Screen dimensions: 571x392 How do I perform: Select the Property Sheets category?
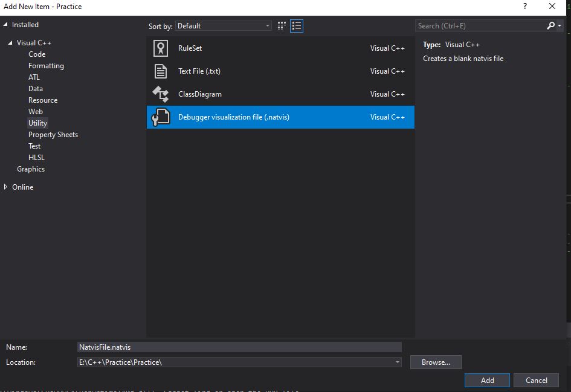[x=53, y=134]
